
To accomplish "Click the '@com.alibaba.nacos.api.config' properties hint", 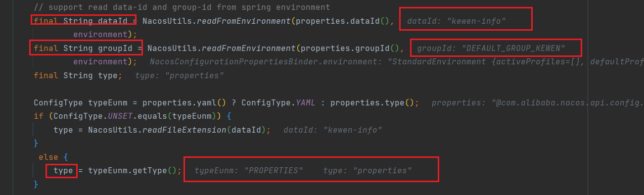I will point(538,102).
